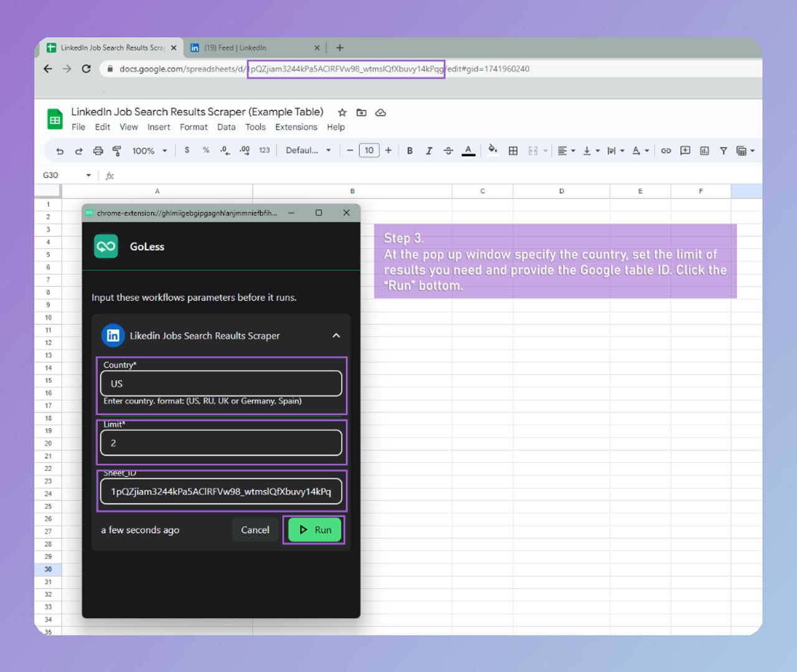797x672 pixels.
Task: Click the font size field
Action: [369, 151]
